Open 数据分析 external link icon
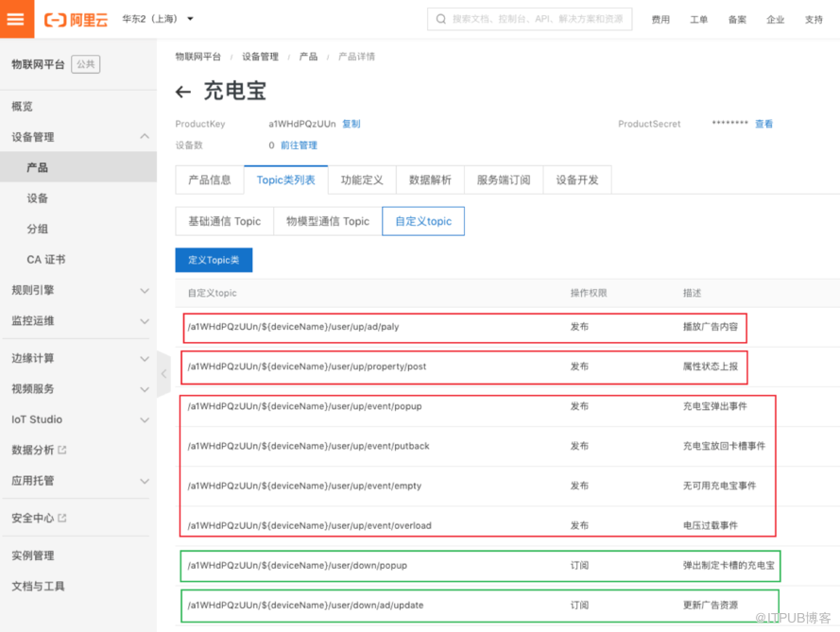Image resolution: width=840 pixels, height=632 pixels. 62,451
